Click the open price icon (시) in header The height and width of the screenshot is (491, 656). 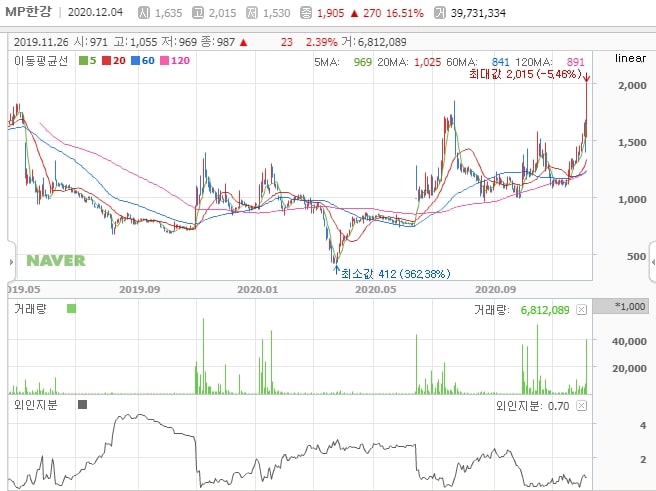(x=144, y=13)
